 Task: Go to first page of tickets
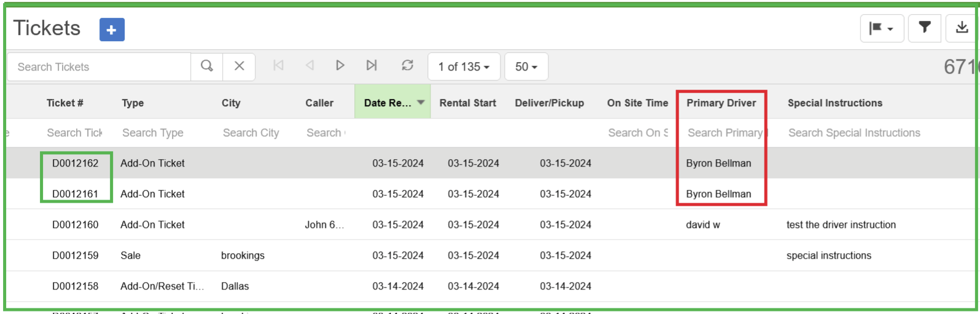[x=278, y=66]
